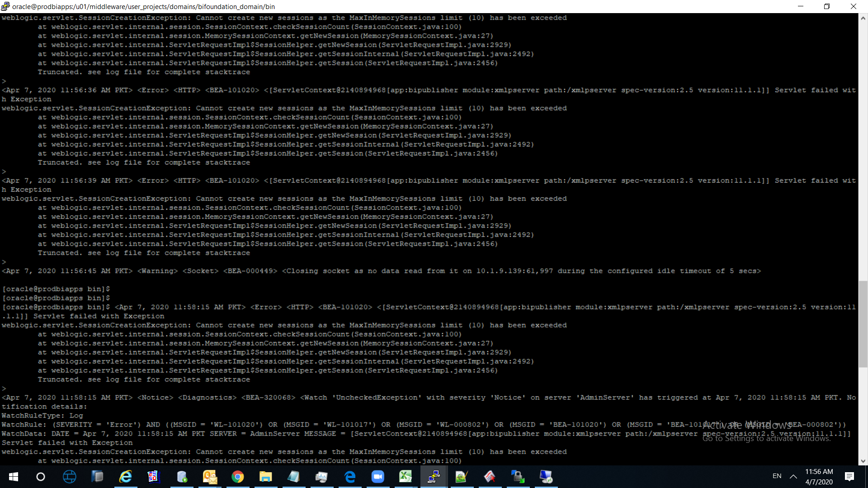This screenshot has height=488, width=868.
Task: Open the globe browser icon beside Cortana
Action: 69,477
